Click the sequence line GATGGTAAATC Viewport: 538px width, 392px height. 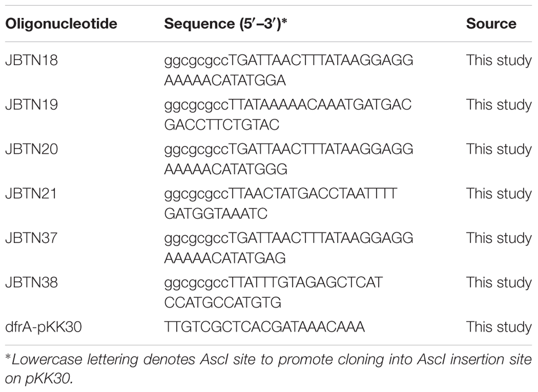pyautogui.click(x=216, y=213)
